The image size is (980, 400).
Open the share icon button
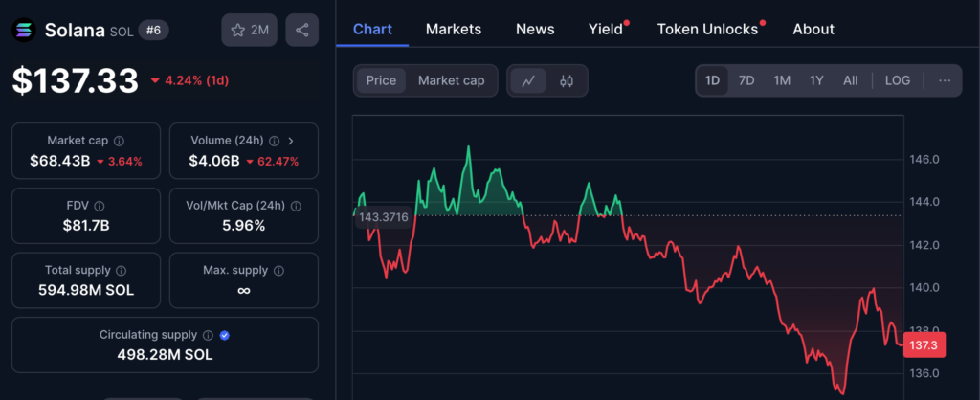(x=301, y=30)
